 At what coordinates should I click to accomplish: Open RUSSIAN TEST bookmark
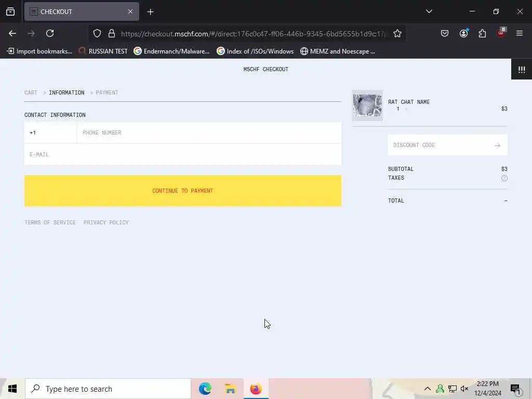coord(103,51)
